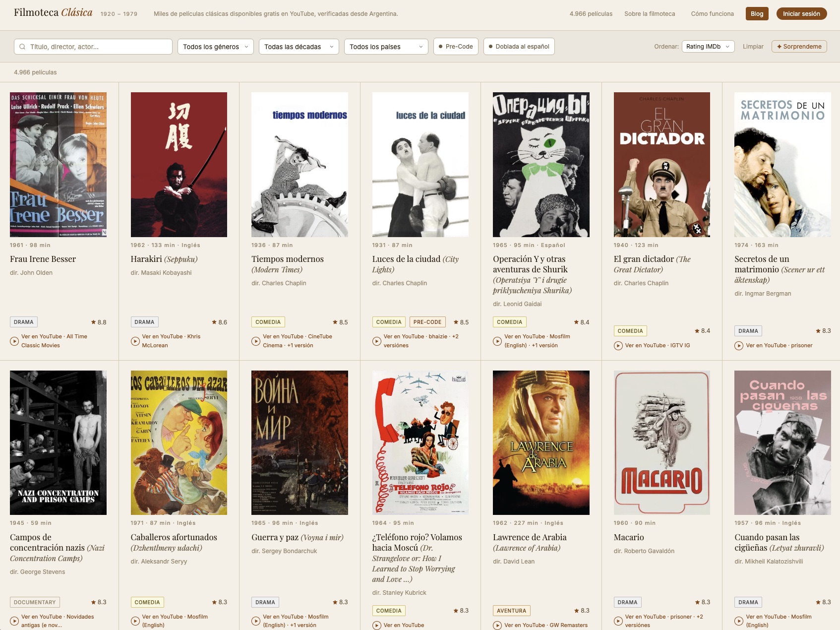840x630 pixels.
Task: Click Iniciar sesión button
Action: tap(801, 14)
